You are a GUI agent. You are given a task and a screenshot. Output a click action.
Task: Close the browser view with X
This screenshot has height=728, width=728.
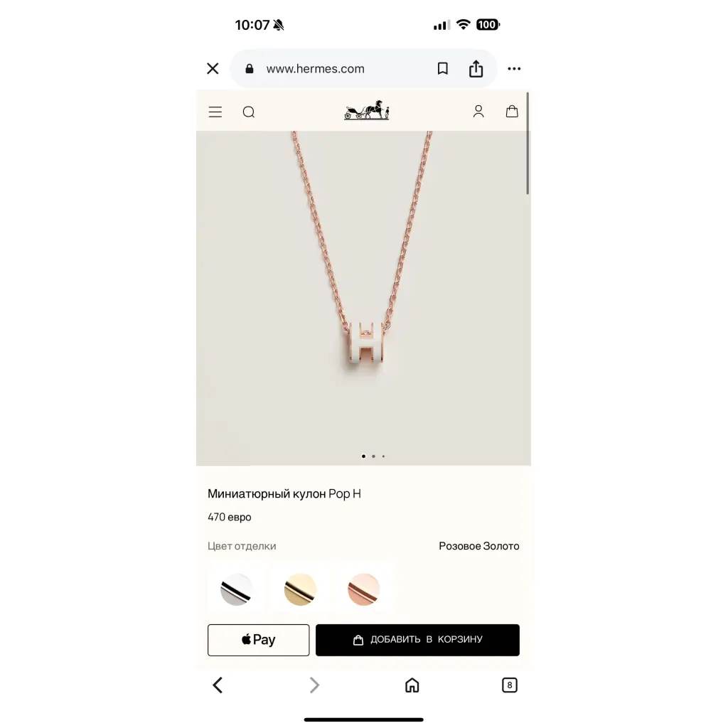coord(213,69)
